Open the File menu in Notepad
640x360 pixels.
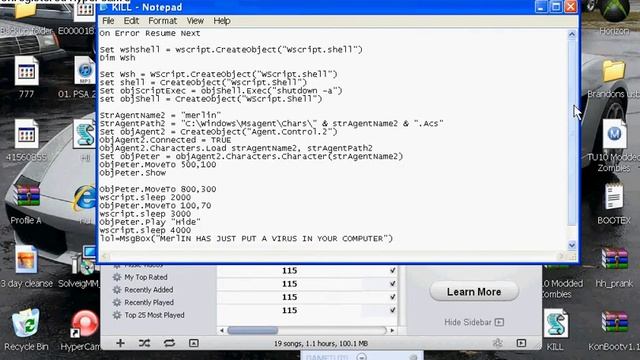pyautogui.click(x=108, y=21)
